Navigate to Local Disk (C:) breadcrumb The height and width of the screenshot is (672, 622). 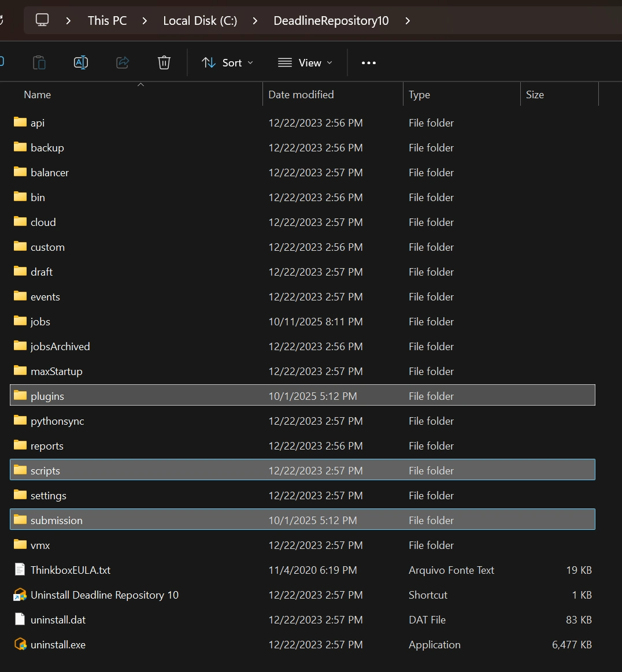pos(200,21)
